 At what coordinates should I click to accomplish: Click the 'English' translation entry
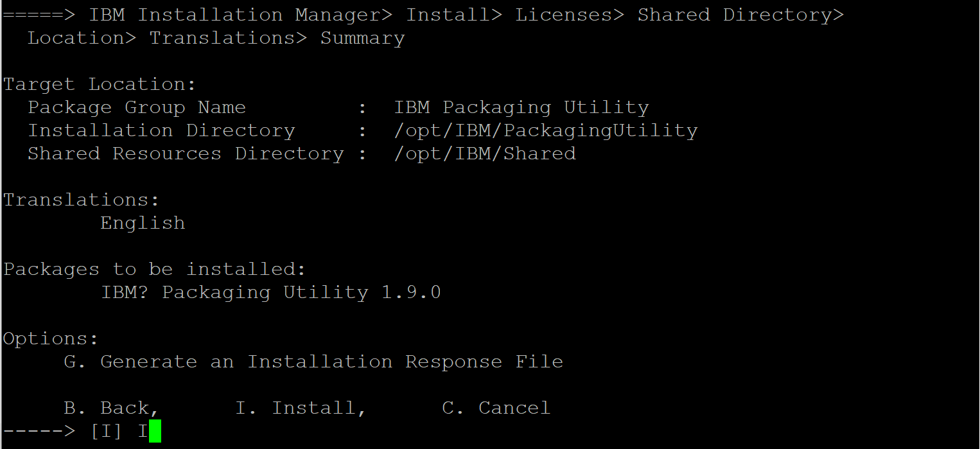[x=143, y=224]
